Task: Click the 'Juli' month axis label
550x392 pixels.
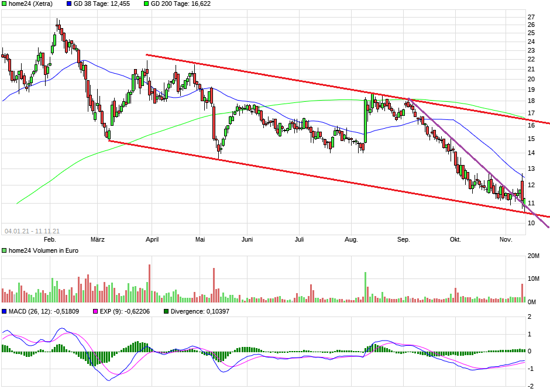Action: point(299,239)
